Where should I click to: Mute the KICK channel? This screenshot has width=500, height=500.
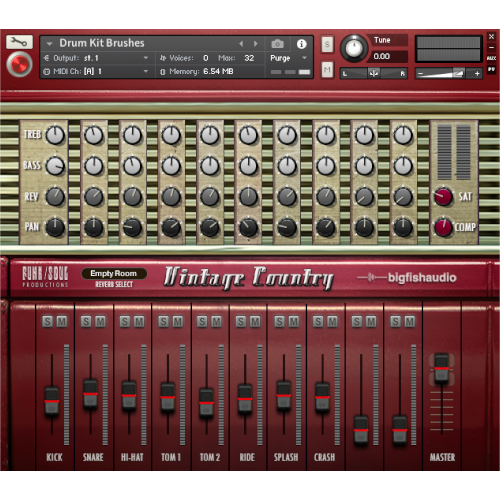tap(62, 322)
